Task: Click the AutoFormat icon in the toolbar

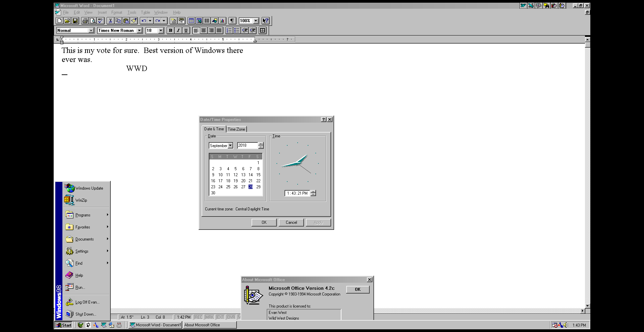Action: pos(174,21)
